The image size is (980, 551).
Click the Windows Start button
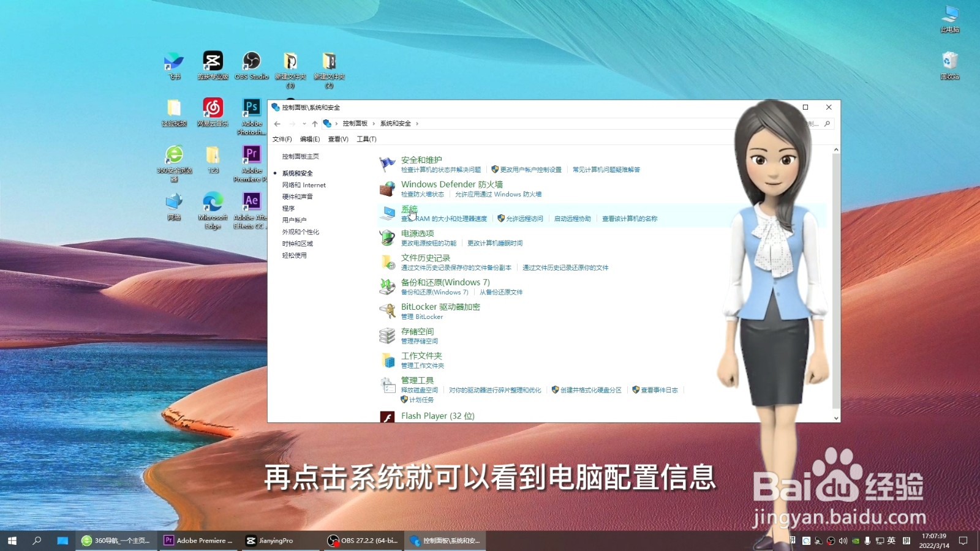(12, 541)
